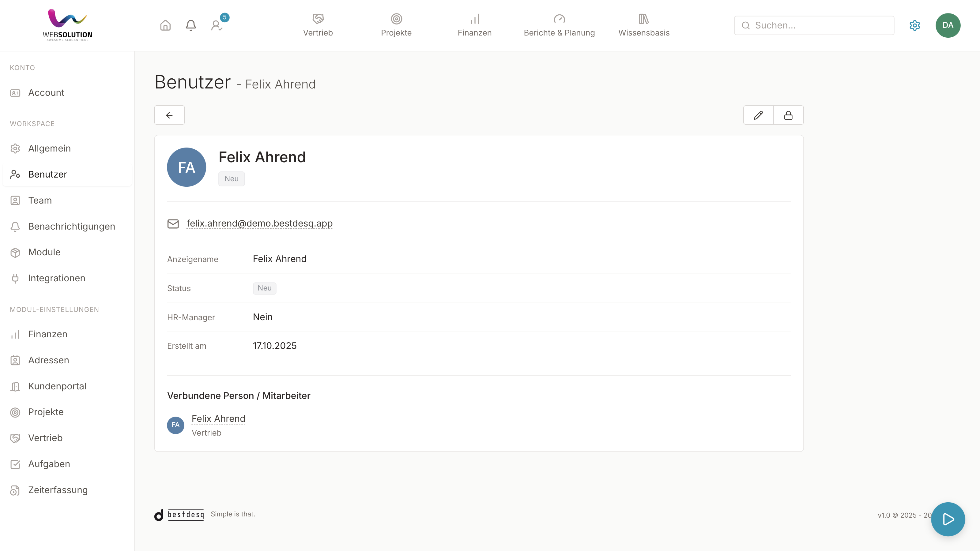
Task: Open linked person Felix Ahrend link
Action: point(218,419)
